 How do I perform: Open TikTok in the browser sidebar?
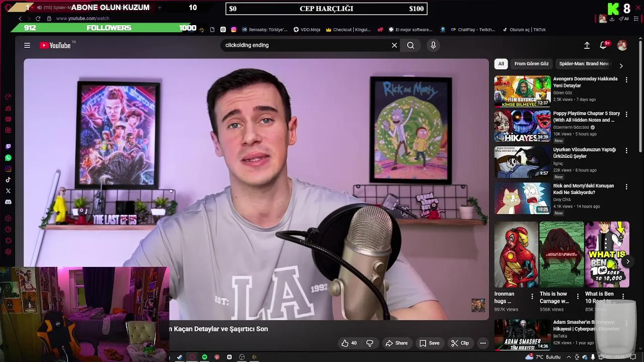click(8, 180)
